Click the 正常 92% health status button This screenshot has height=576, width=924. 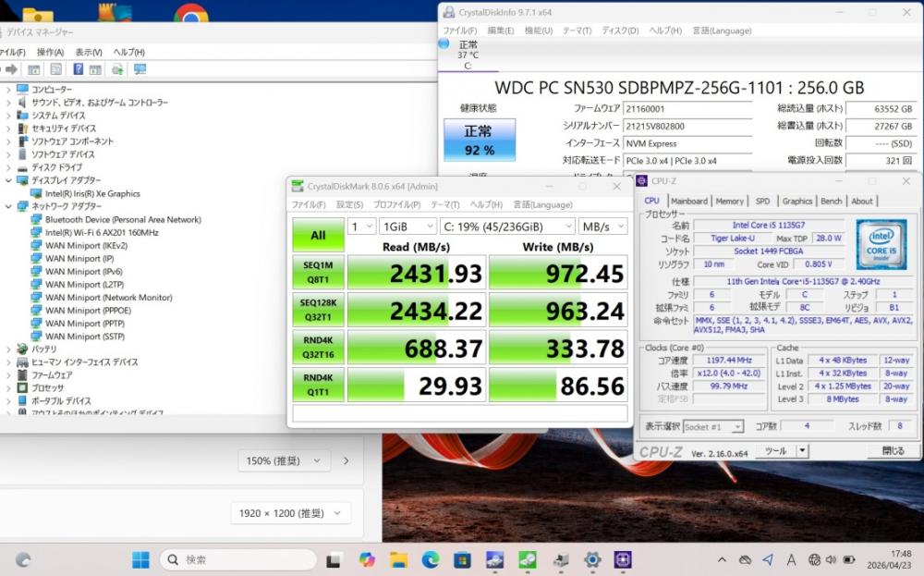click(479, 140)
